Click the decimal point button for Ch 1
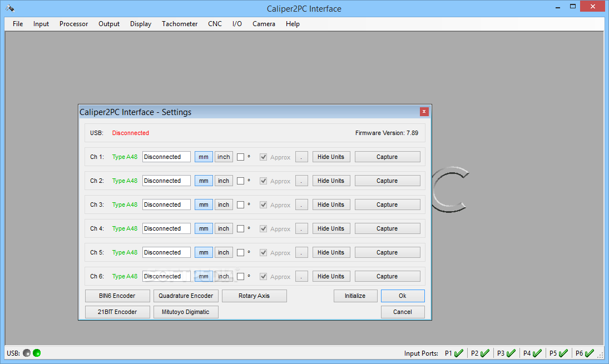Image resolution: width=609 pixels, height=364 pixels. coord(302,157)
